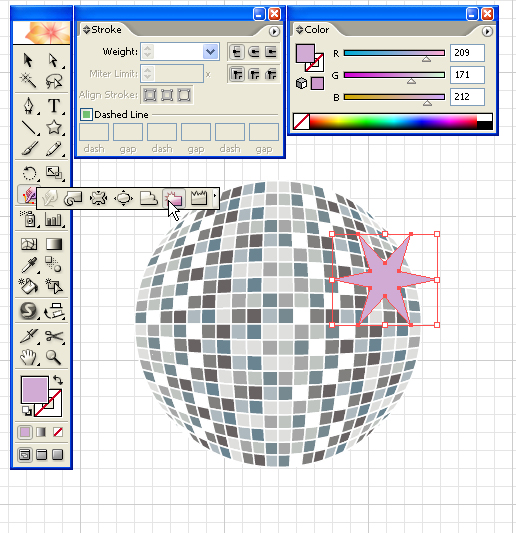Choose round join stroke option
Screen dimensions: 516x533
pos(254,74)
